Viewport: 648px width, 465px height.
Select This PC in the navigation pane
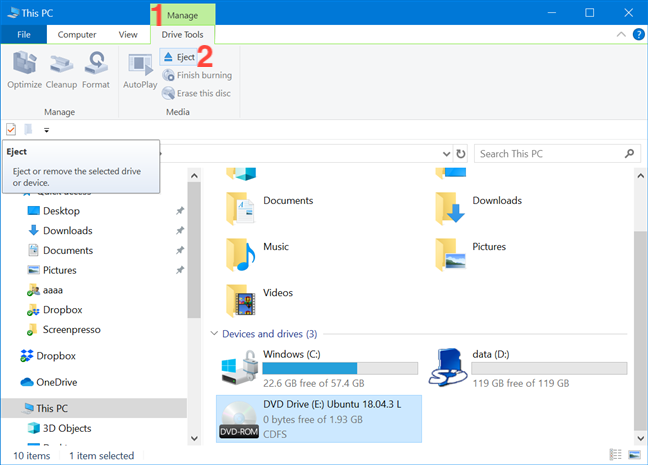[x=94, y=408]
